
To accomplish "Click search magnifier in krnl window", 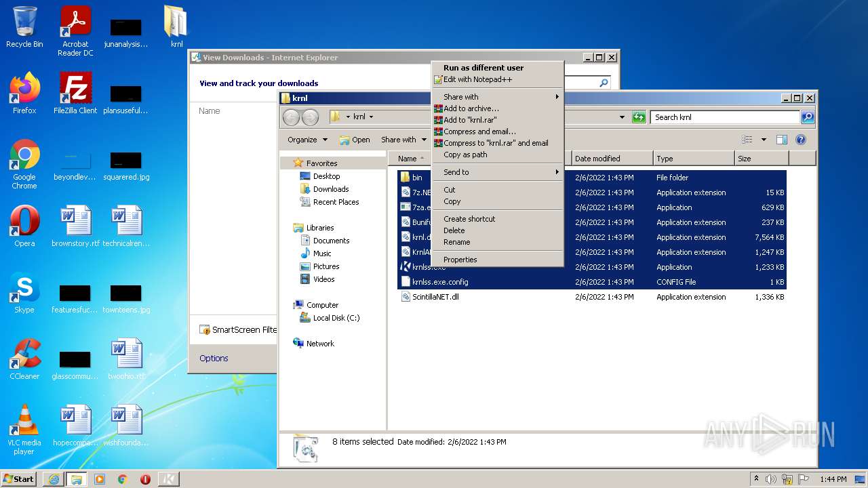I will pos(807,117).
